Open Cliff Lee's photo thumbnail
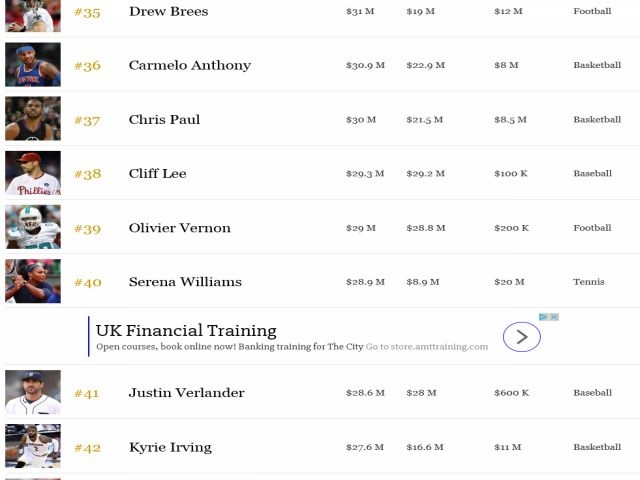This screenshot has height=480, width=640. (33, 173)
